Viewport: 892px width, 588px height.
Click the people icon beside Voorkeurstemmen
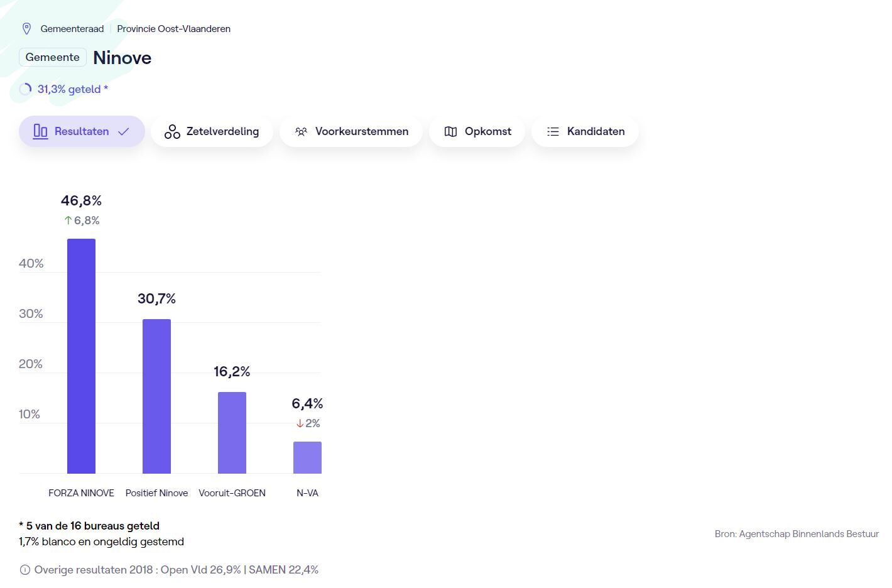(x=302, y=131)
